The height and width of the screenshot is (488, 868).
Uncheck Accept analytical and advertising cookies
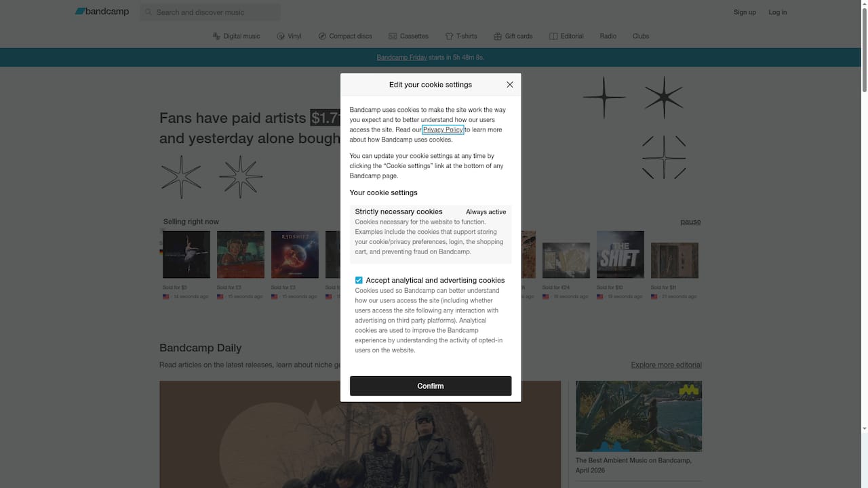[x=359, y=280]
